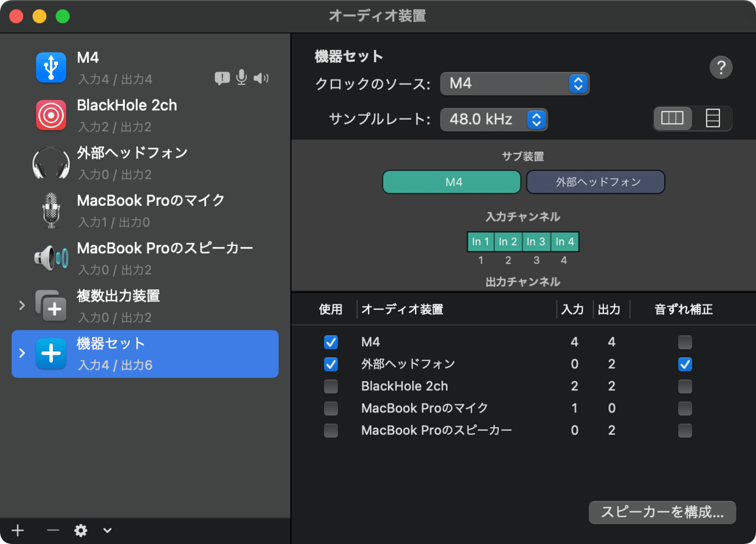756x544 pixels.
Task: Open the clock source dropdown
Action: [x=515, y=84]
